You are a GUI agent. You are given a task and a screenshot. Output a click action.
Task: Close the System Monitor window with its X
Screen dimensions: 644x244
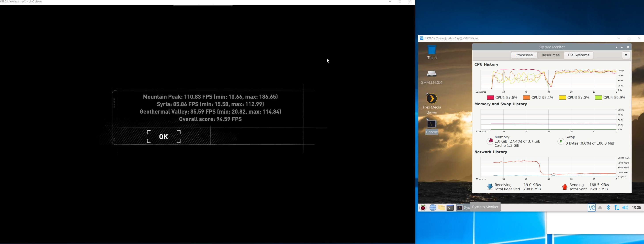click(x=628, y=47)
